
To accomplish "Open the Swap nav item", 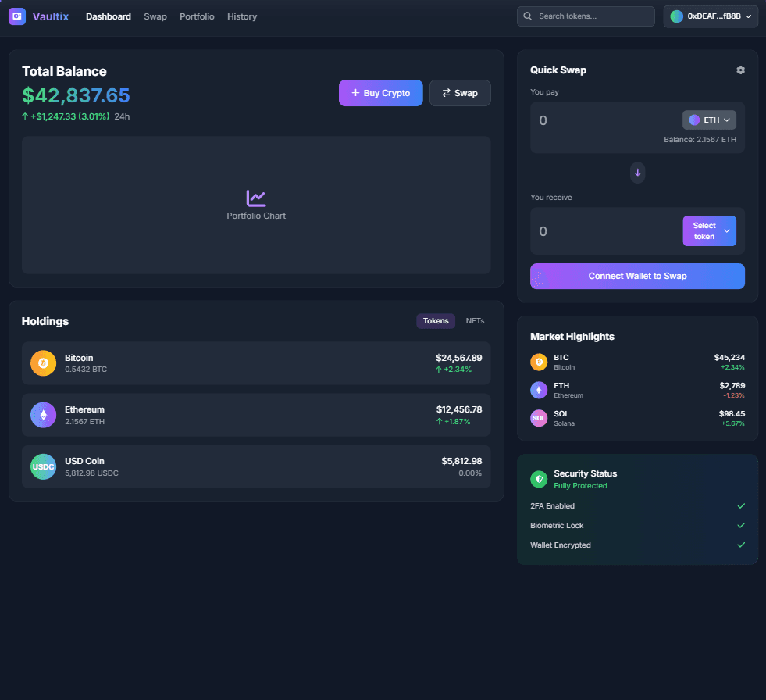I will (x=155, y=16).
